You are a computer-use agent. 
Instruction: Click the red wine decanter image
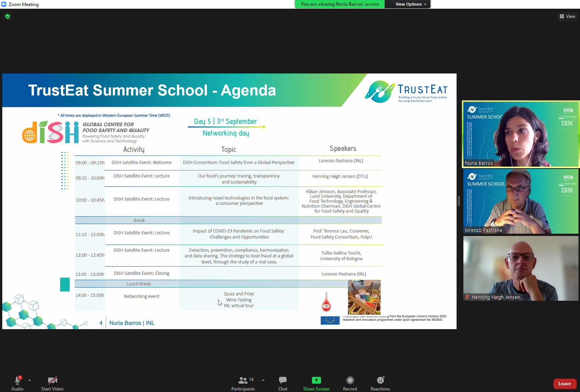point(326,301)
